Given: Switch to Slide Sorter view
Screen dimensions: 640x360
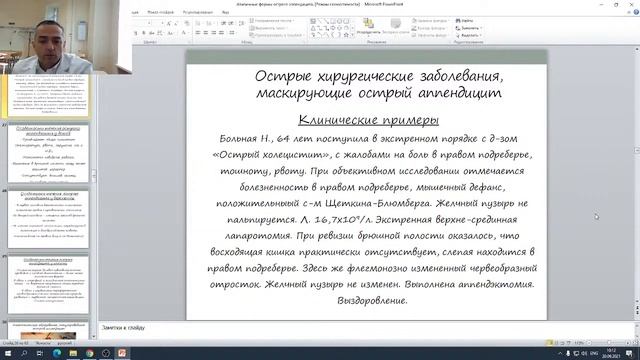Looking at the screenshot, I should tap(556, 343).
